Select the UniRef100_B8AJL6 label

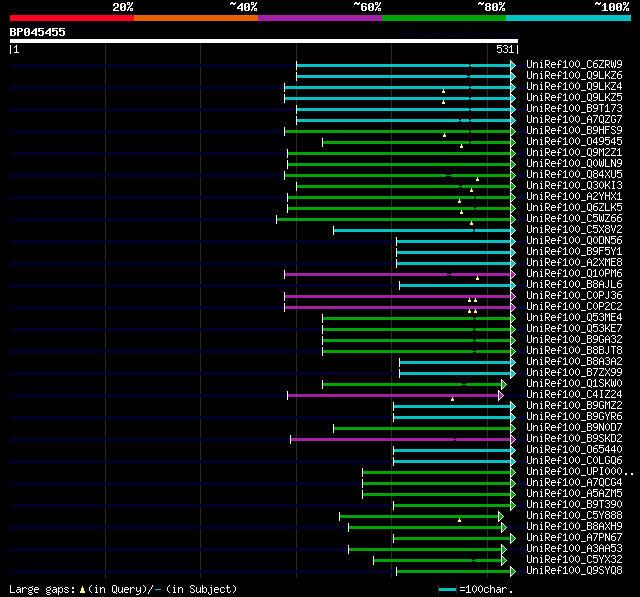pos(574,285)
